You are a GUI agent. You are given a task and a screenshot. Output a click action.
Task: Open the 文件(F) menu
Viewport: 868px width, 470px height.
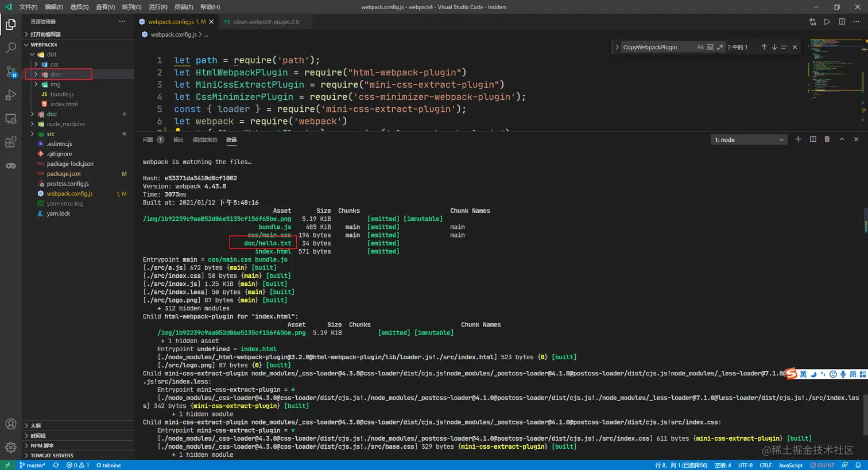coord(28,7)
